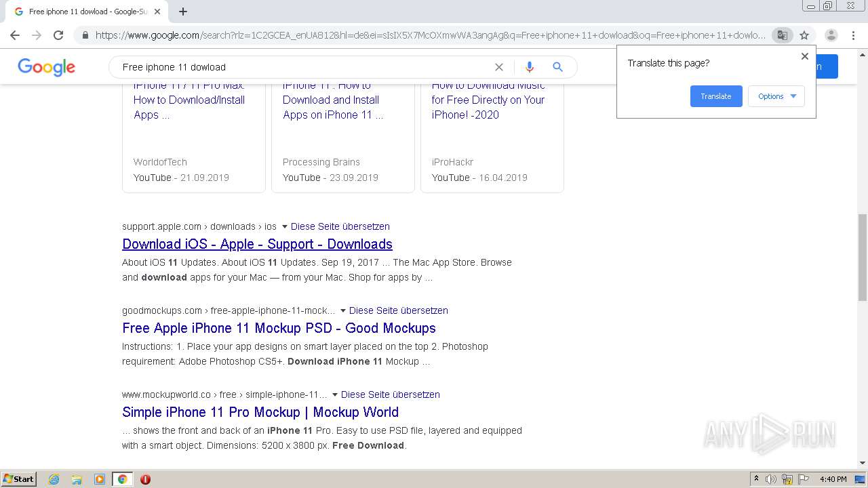Translate the goodmockups.com result
This screenshot has height=488, width=868.
[x=399, y=310]
